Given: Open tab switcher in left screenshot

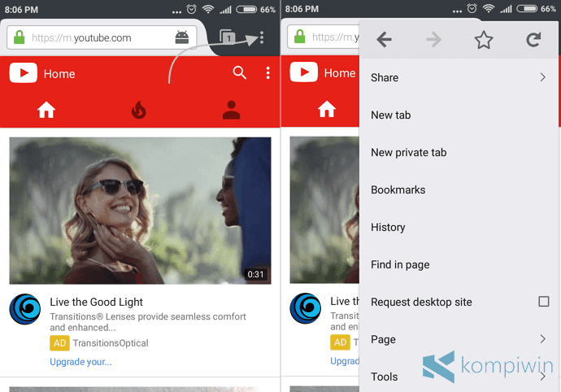Looking at the screenshot, I should [228, 37].
